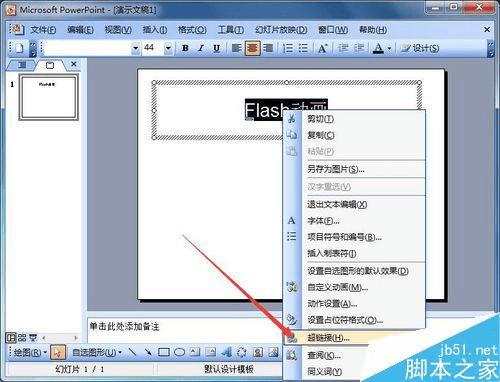Toggle Bold formatting button
This screenshot has width=500, height=382.
coord(185,48)
